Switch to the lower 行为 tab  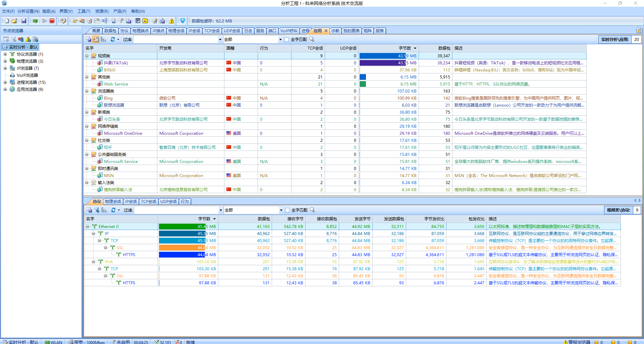pyautogui.click(x=185, y=201)
